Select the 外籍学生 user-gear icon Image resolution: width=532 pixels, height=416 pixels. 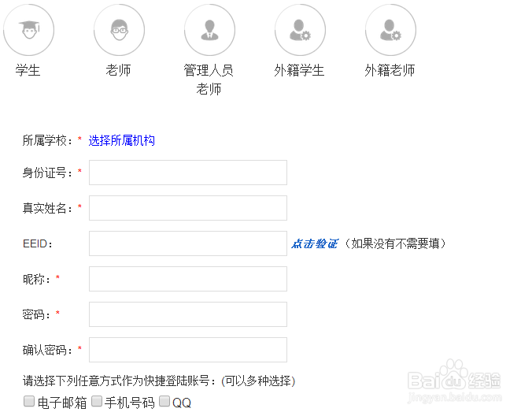(x=301, y=30)
